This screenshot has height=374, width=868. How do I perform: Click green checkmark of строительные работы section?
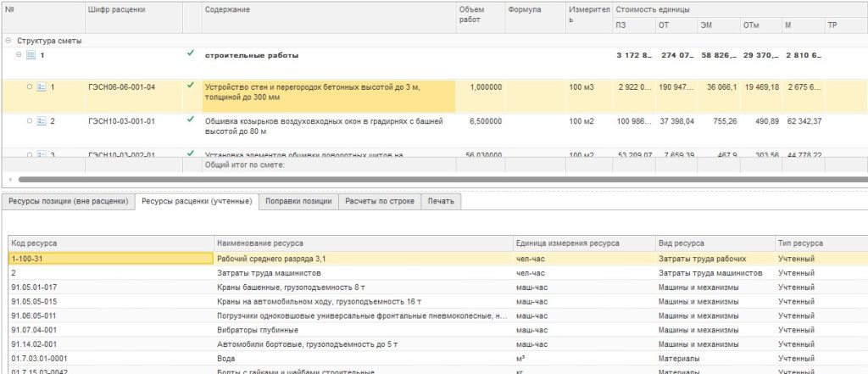[x=191, y=54]
